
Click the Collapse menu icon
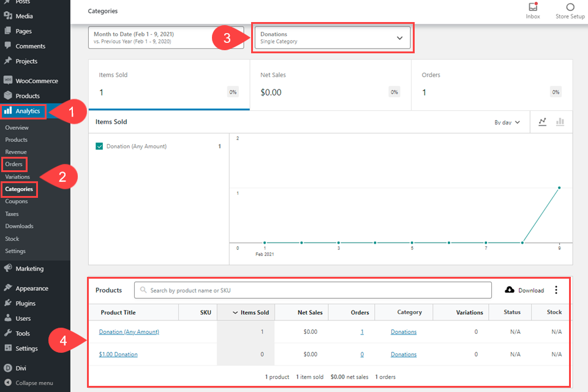pyautogui.click(x=8, y=383)
